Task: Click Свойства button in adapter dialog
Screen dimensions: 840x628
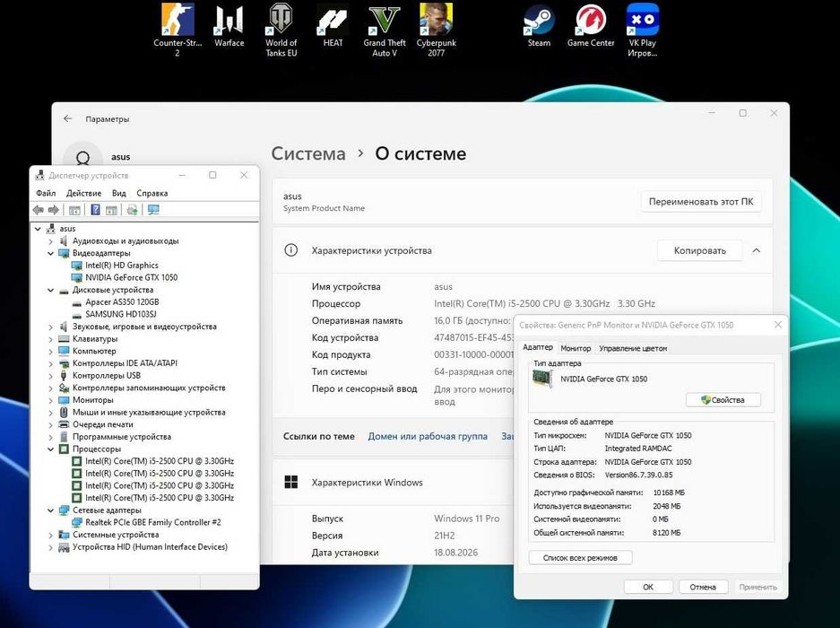Action: coord(723,399)
